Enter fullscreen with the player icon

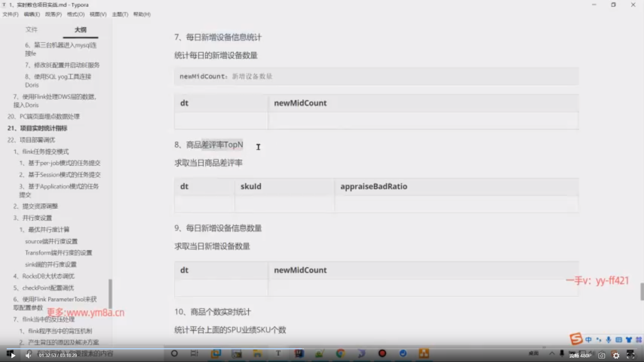click(631, 355)
